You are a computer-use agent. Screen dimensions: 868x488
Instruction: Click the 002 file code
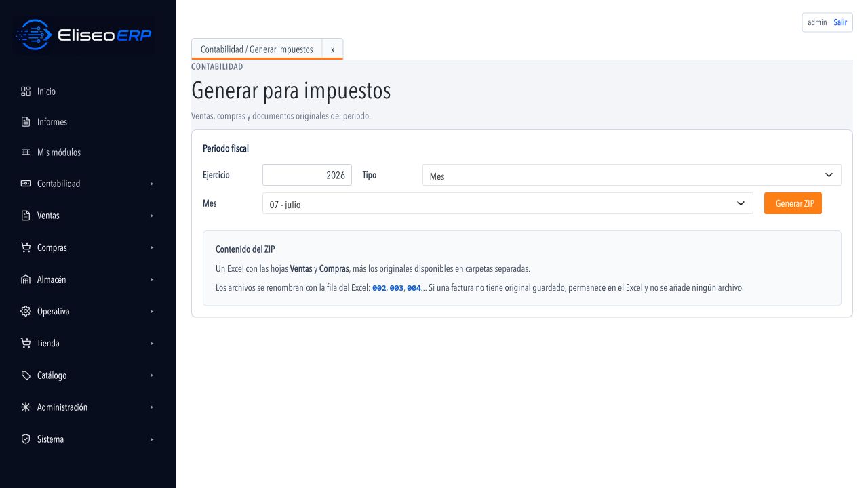click(379, 288)
